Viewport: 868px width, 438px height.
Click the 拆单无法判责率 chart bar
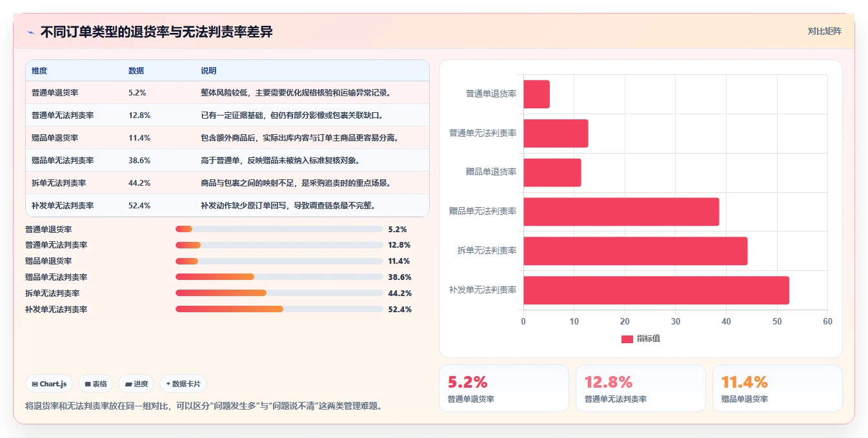pyautogui.click(x=636, y=251)
